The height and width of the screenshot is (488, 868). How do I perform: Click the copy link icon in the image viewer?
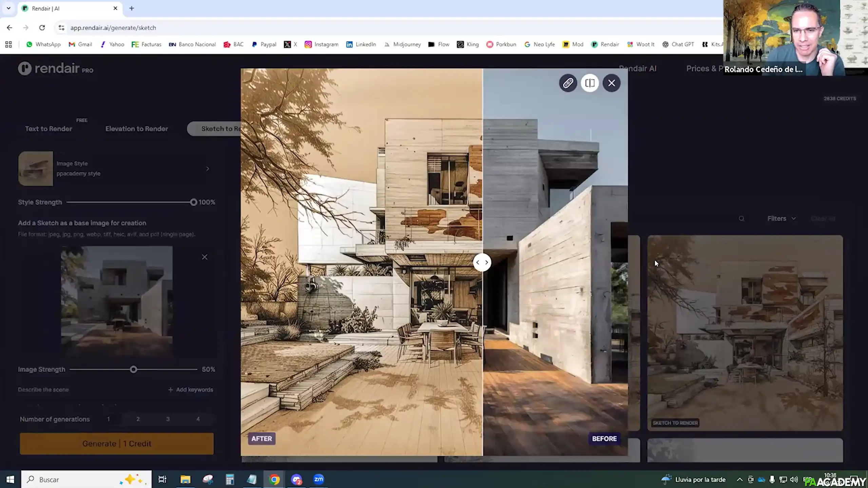click(568, 83)
